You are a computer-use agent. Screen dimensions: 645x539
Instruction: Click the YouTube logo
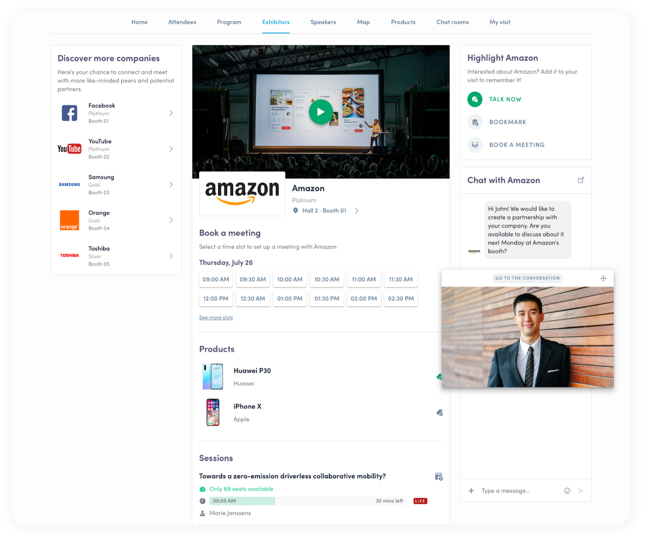70,149
